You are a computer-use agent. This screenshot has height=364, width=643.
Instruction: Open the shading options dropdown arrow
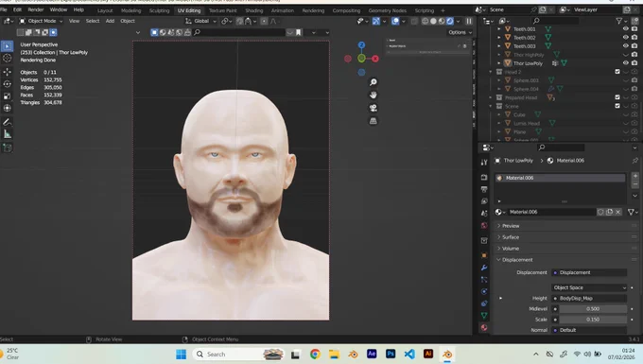click(x=459, y=21)
